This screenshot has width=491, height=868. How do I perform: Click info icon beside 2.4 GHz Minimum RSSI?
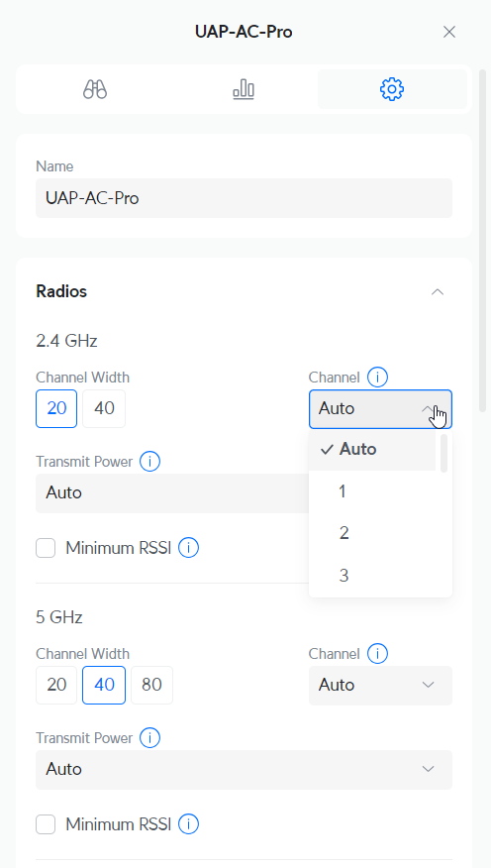[188, 548]
